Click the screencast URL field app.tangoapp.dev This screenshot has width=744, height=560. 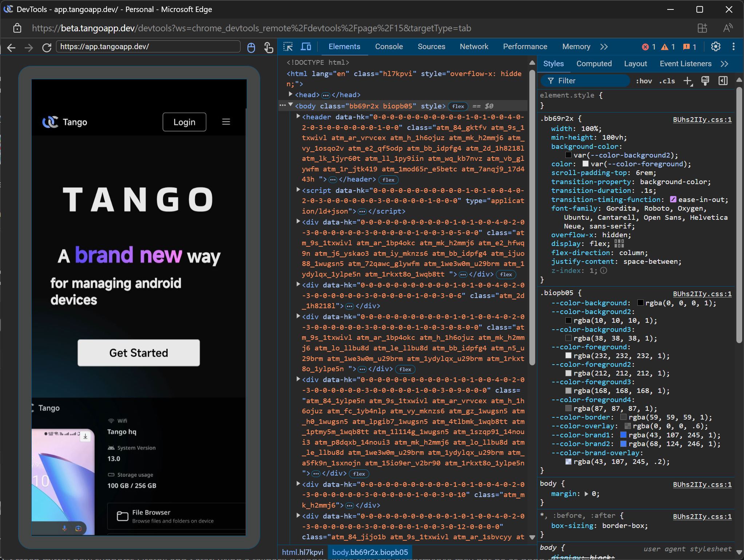click(x=148, y=47)
